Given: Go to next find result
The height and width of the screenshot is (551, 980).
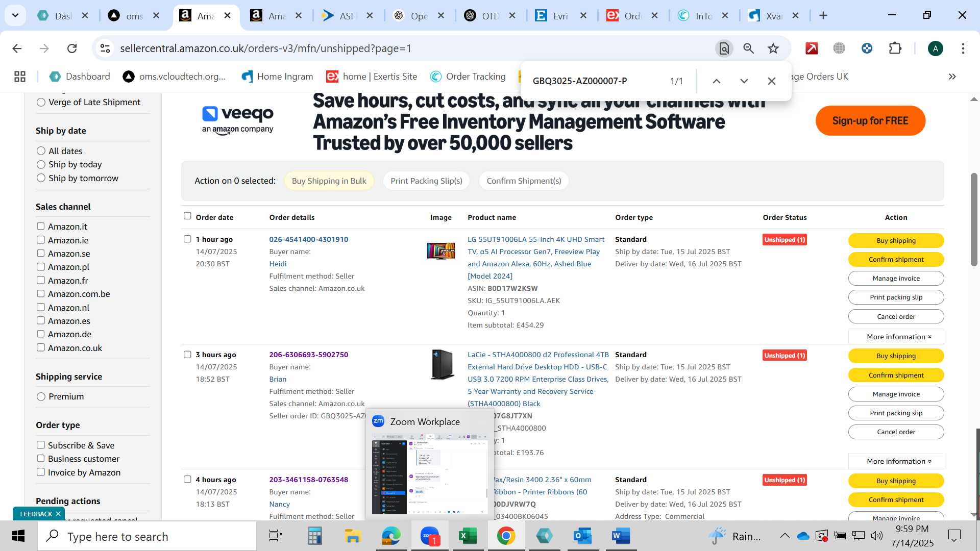Looking at the screenshot, I should 744,81.
